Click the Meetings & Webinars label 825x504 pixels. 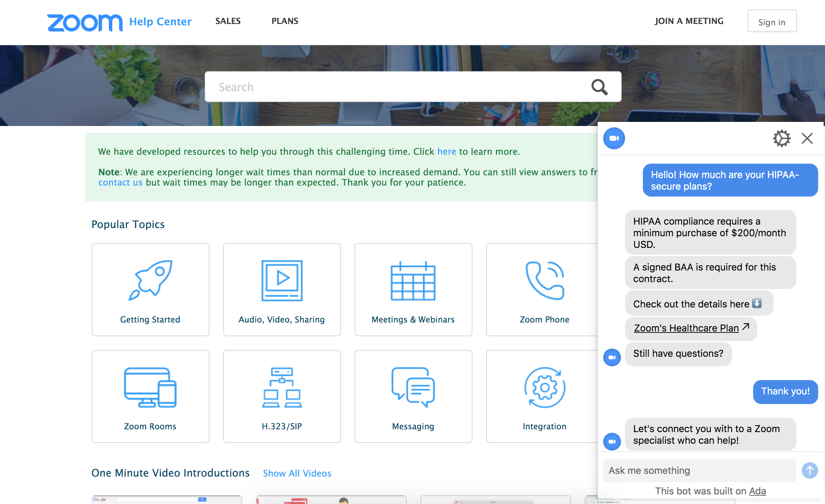click(x=413, y=319)
